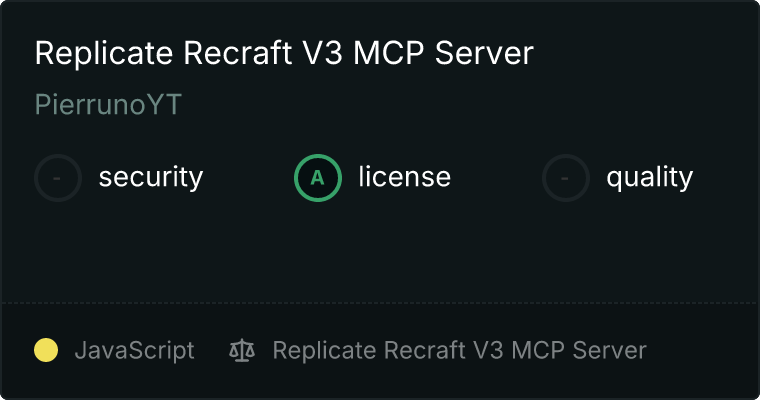Click the JavaScript language label
The image size is (760, 400).
coord(134,350)
